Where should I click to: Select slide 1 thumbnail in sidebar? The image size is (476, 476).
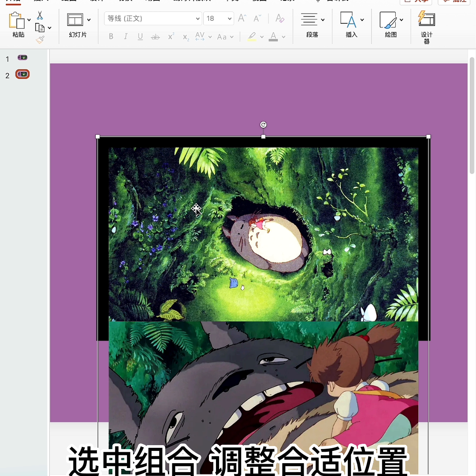pyautogui.click(x=22, y=57)
